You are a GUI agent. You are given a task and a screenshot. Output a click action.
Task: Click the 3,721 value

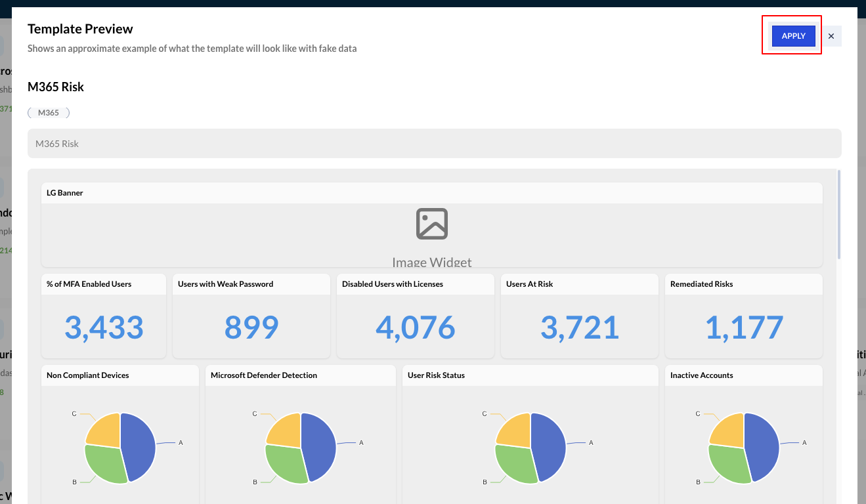(x=580, y=327)
